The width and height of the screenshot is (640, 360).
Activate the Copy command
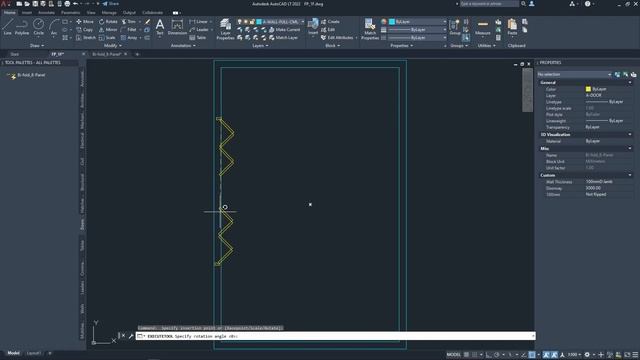(x=84, y=30)
